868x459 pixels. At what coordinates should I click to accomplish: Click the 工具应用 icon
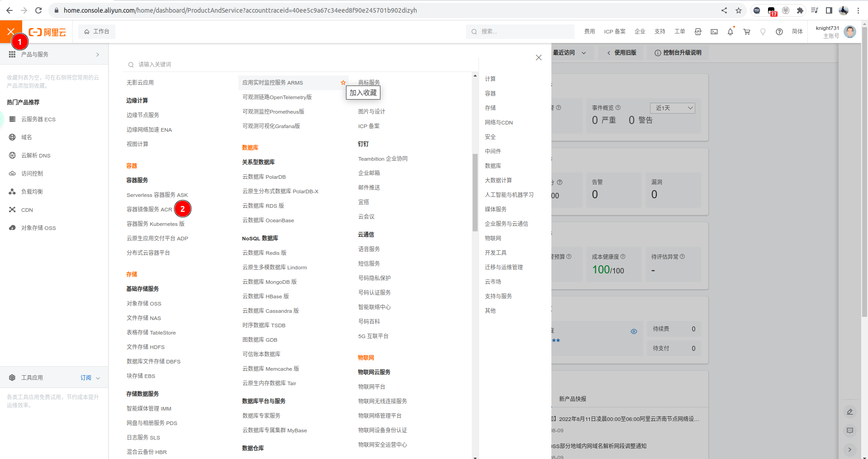click(x=12, y=378)
